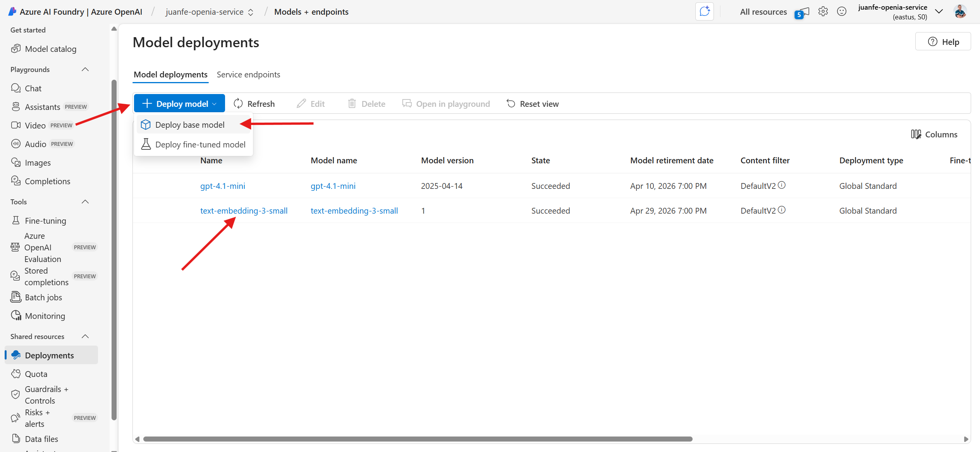Open the account dropdown chevron
This screenshot has width=980, height=452.
pyautogui.click(x=939, y=12)
